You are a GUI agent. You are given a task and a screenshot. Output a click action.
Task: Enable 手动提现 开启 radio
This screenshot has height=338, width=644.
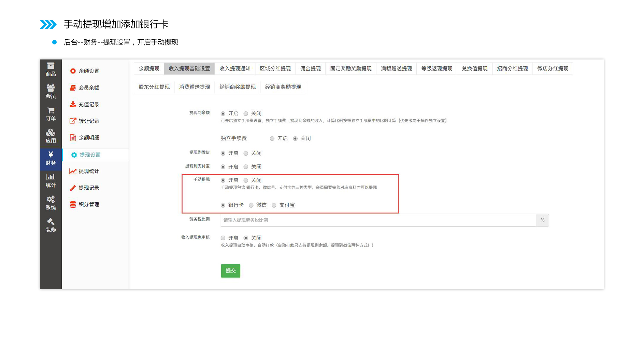click(x=223, y=180)
